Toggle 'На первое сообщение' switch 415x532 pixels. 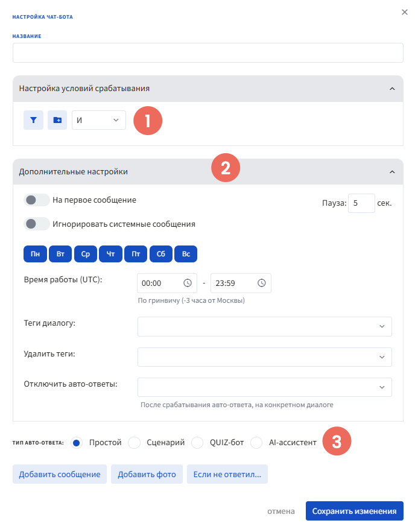coord(37,200)
